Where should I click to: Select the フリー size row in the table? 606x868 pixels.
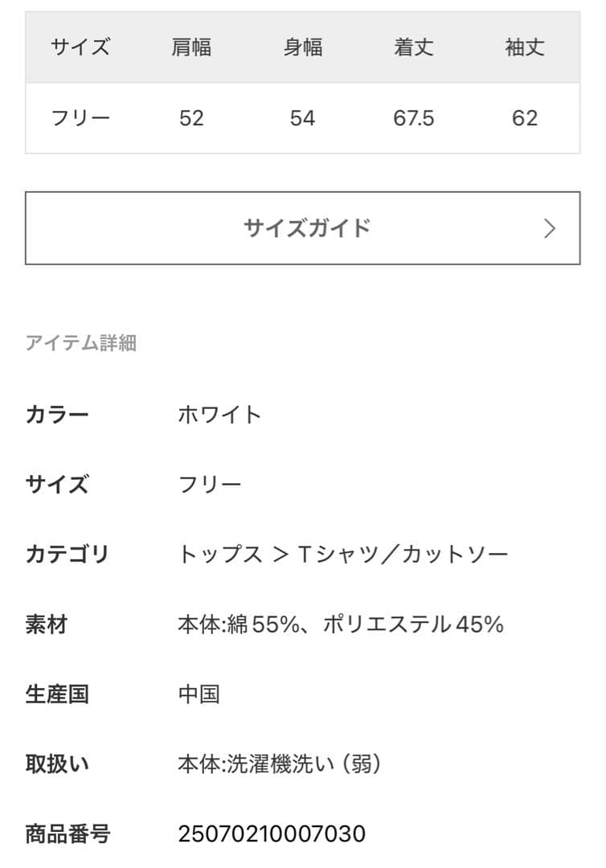[x=80, y=118]
